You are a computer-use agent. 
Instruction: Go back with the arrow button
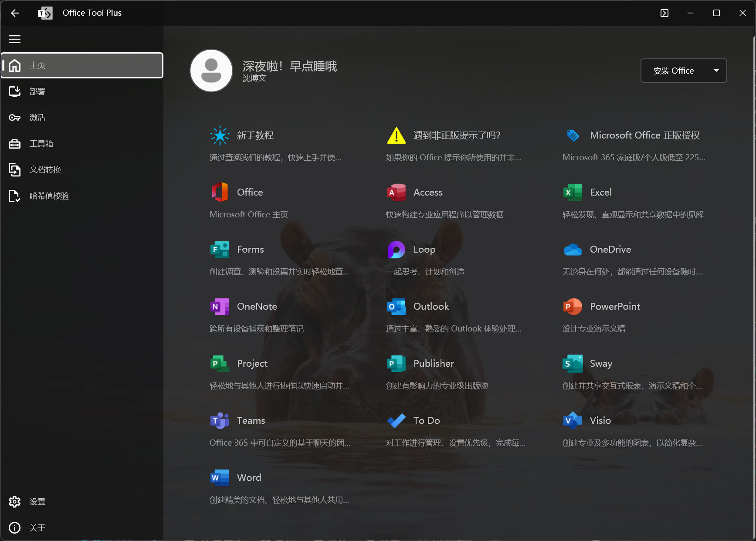click(x=15, y=13)
